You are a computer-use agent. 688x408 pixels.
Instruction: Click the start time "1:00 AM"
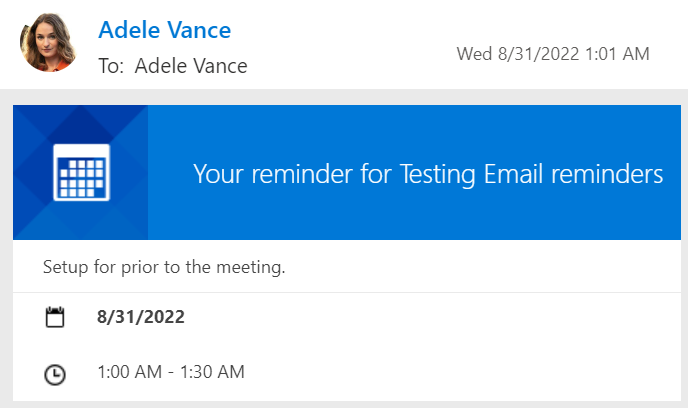click(x=129, y=372)
